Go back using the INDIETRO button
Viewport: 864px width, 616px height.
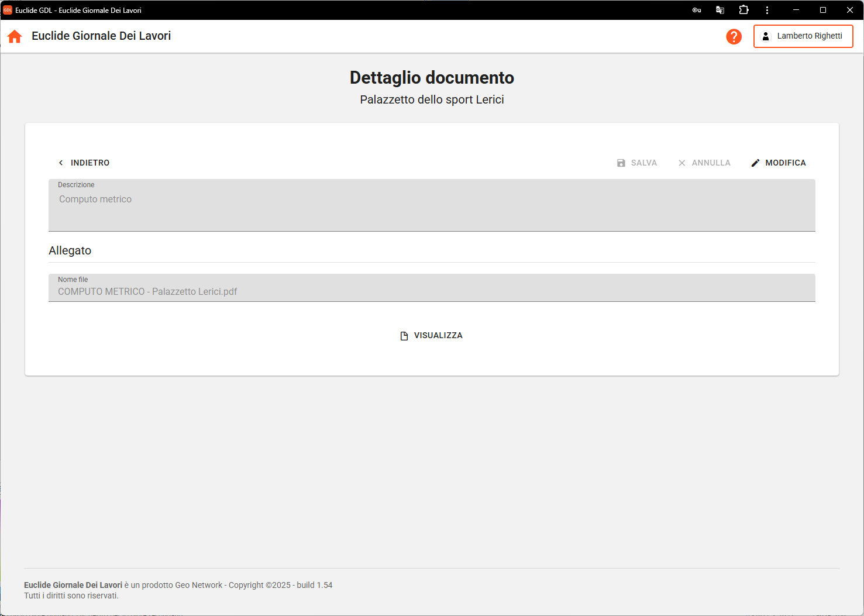pyautogui.click(x=84, y=163)
